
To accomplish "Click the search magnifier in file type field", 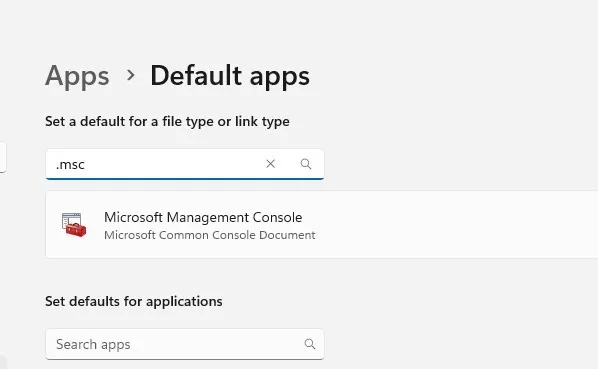I will point(305,164).
